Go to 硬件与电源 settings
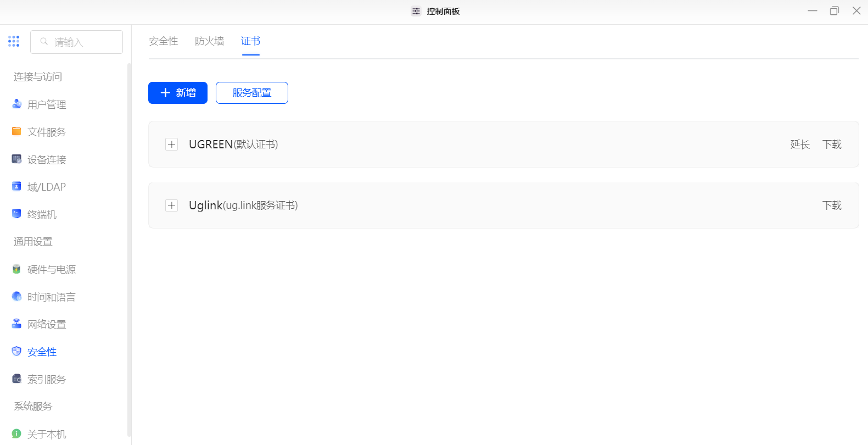 [52, 269]
